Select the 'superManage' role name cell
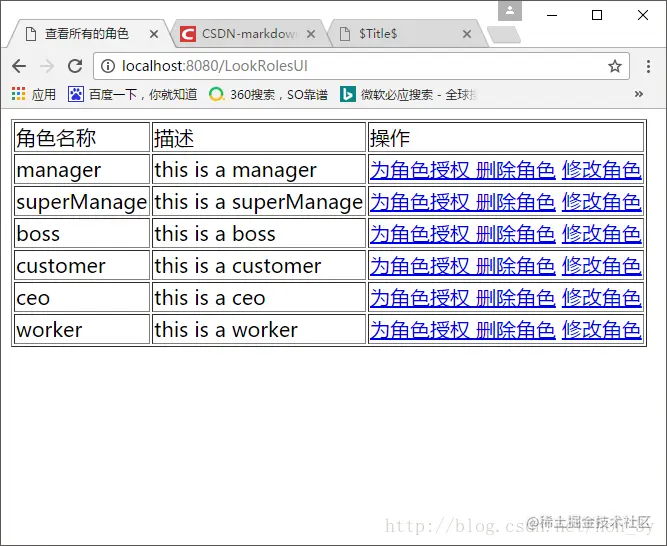 (82, 201)
